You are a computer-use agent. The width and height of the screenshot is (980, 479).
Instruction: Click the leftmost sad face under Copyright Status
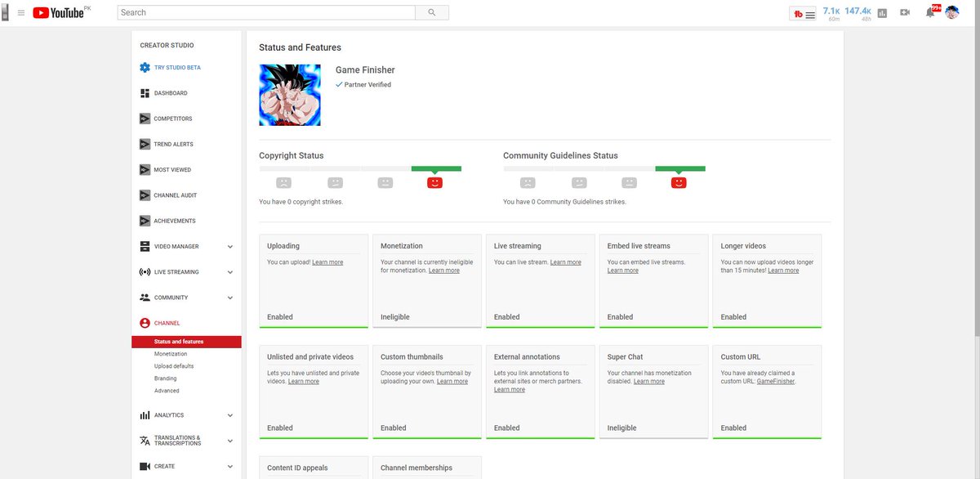(x=283, y=182)
